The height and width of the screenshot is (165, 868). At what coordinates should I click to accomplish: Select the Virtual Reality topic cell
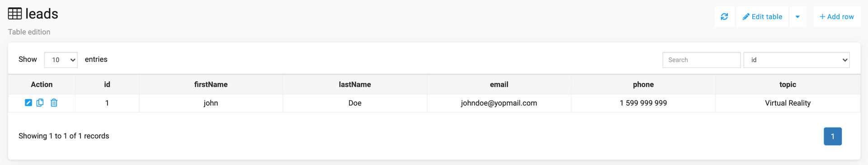(x=788, y=103)
